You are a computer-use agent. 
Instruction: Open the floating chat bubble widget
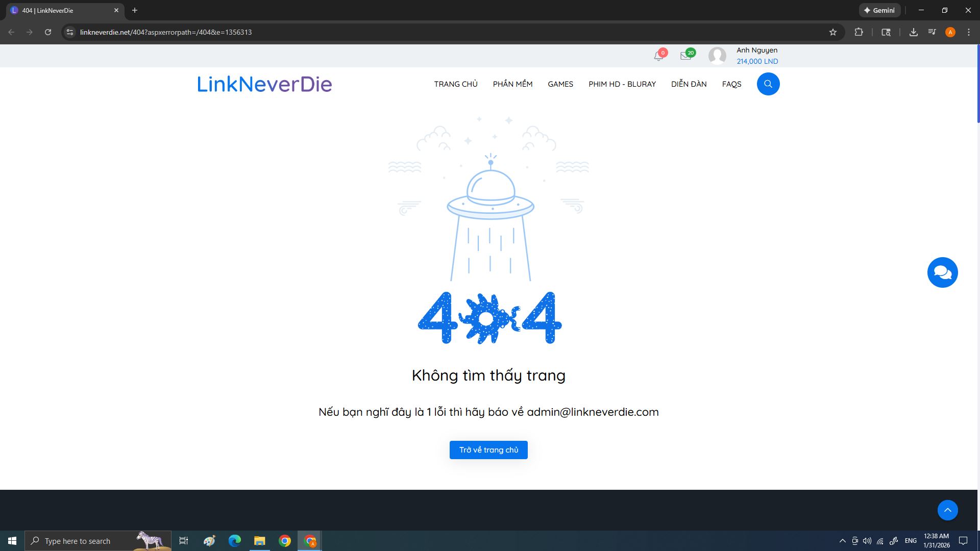click(942, 272)
